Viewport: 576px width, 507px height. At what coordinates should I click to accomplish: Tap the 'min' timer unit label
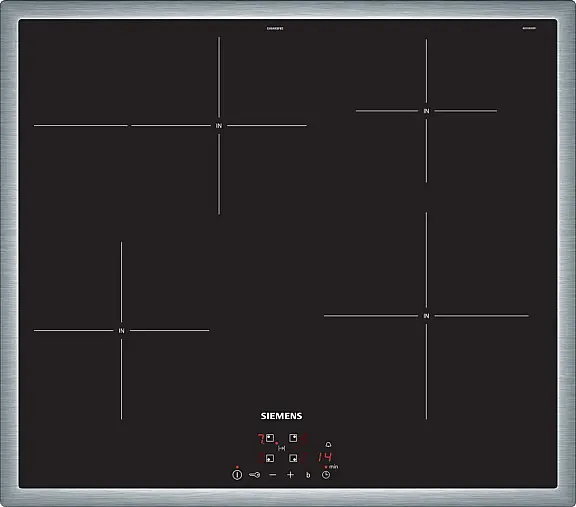click(x=334, y=467)
